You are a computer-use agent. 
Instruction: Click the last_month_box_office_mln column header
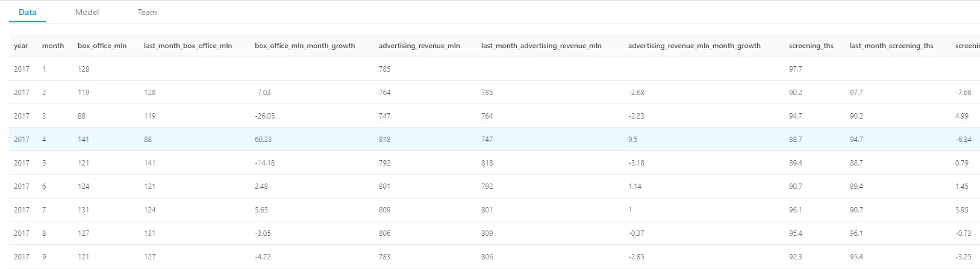188,46
